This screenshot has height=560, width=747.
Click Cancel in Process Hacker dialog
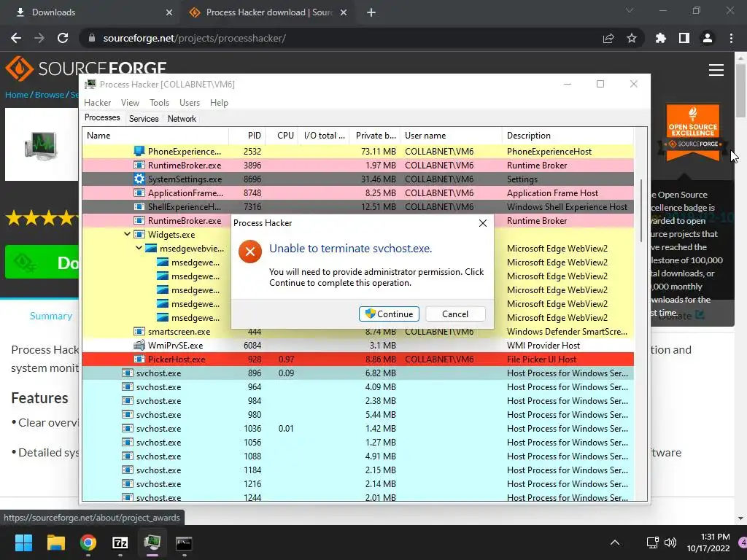tap(455, 314)
